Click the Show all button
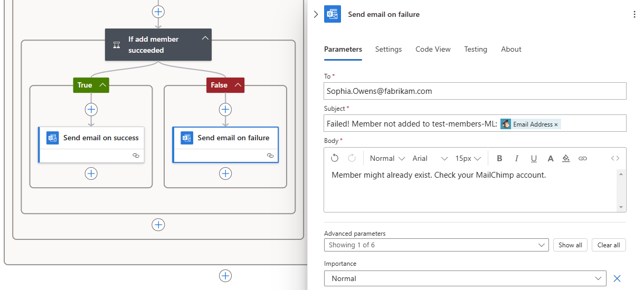The image size is (644, 290). coord(570,245)
